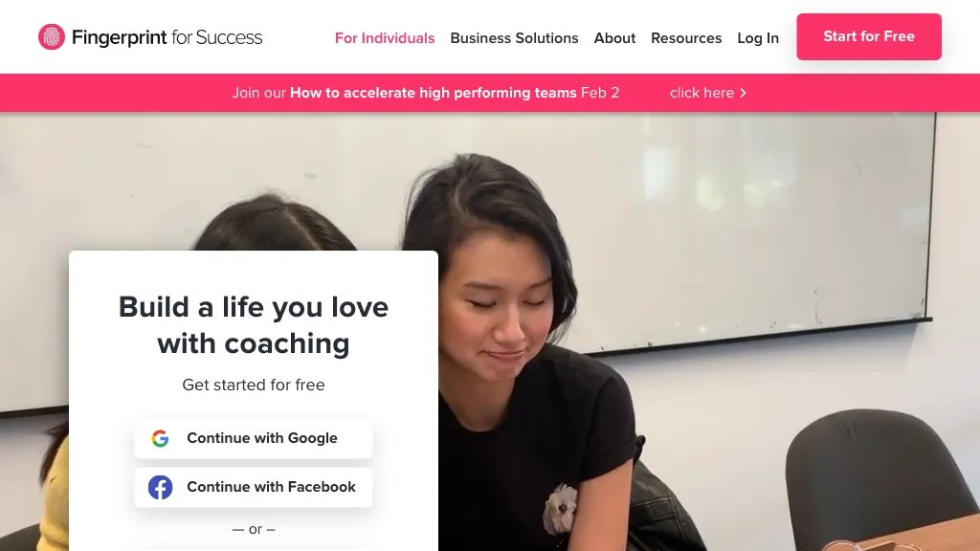Image resolution: width=980 pixels, height=551 pixels.
Task: Open the high performing teams banner text
Action: (x=434, y=93)
